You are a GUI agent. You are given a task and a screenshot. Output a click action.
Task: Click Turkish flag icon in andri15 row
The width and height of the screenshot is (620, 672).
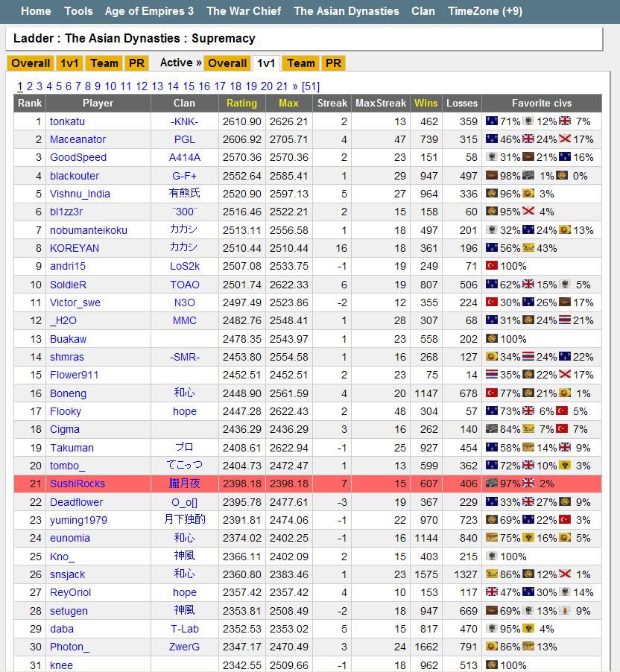[x=491, y=266]
